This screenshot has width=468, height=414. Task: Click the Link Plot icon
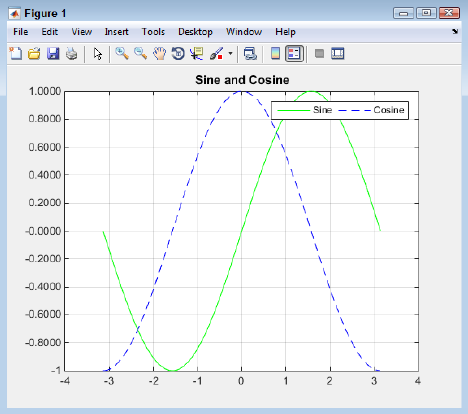point(250,53)
